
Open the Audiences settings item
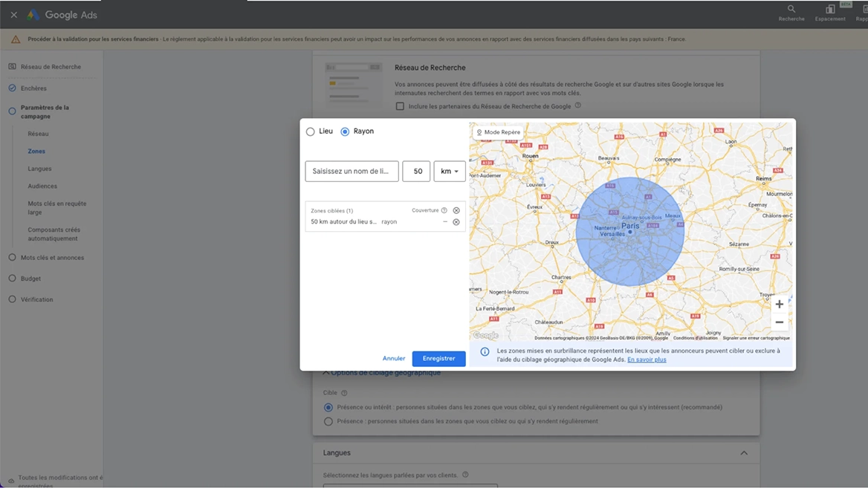42,186
